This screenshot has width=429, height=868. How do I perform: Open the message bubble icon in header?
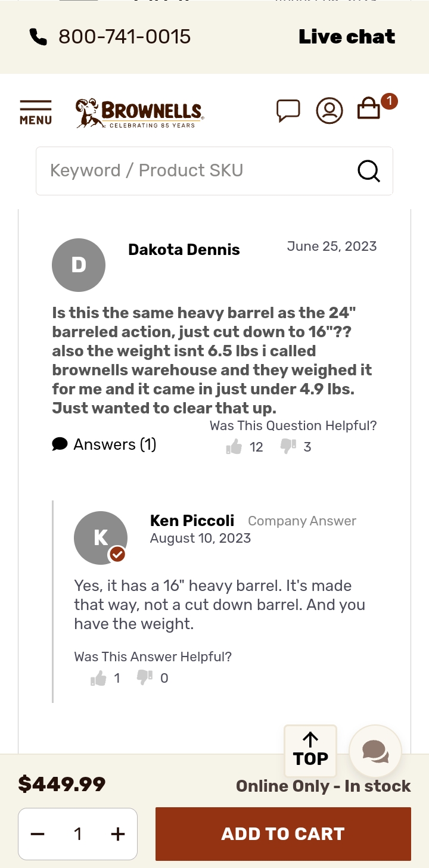pyautogui.click(x=288, y=111)
